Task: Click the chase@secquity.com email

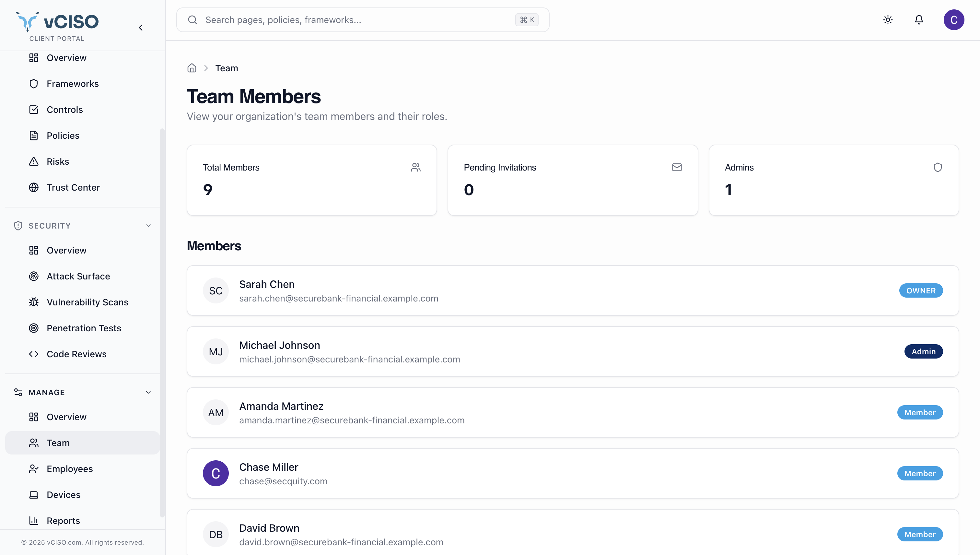Action: point(283,481)
